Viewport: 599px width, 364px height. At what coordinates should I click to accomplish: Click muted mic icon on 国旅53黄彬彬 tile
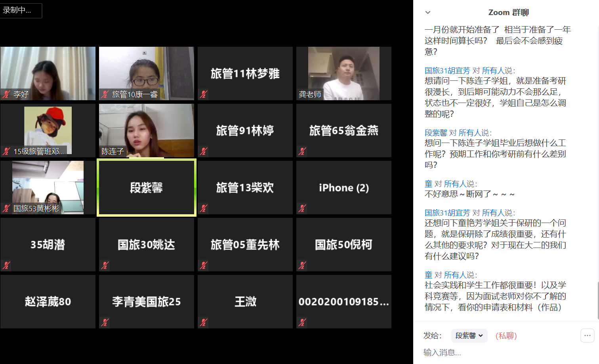(6, 208)
